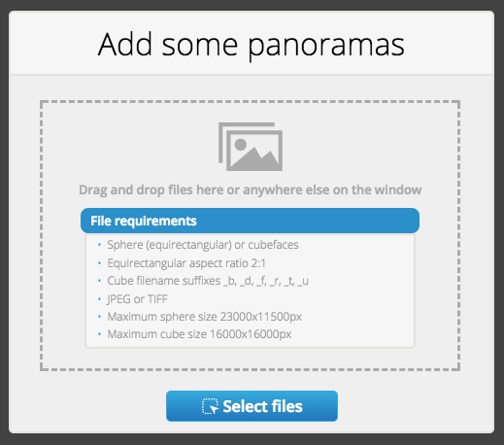Open the Select files dialog button
Screen dimensions: 504x445
pos(252,406)
